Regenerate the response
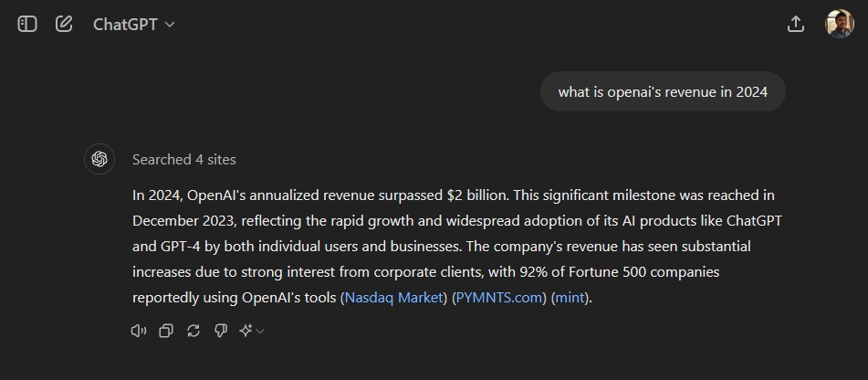868x380 pixels. click(193, 331)
